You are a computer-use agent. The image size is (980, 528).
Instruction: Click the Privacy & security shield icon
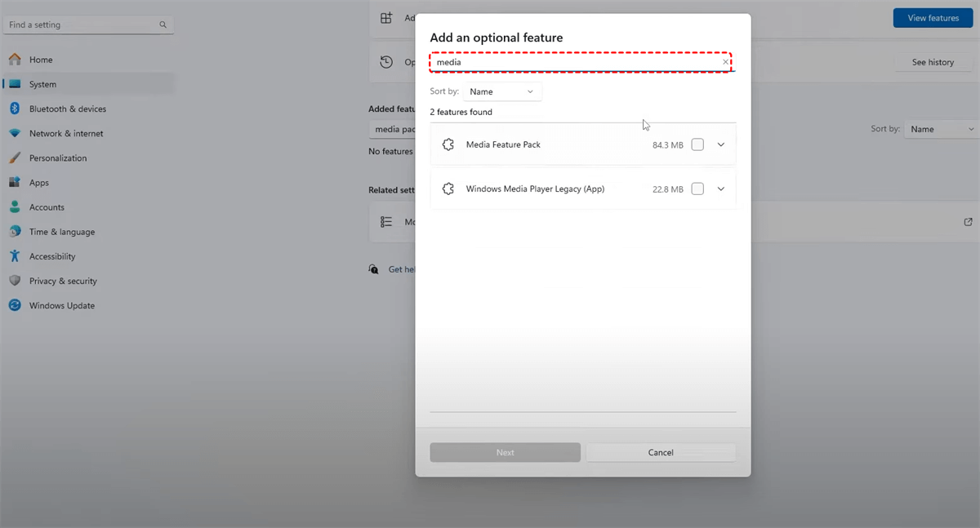[x=15, y=281]
